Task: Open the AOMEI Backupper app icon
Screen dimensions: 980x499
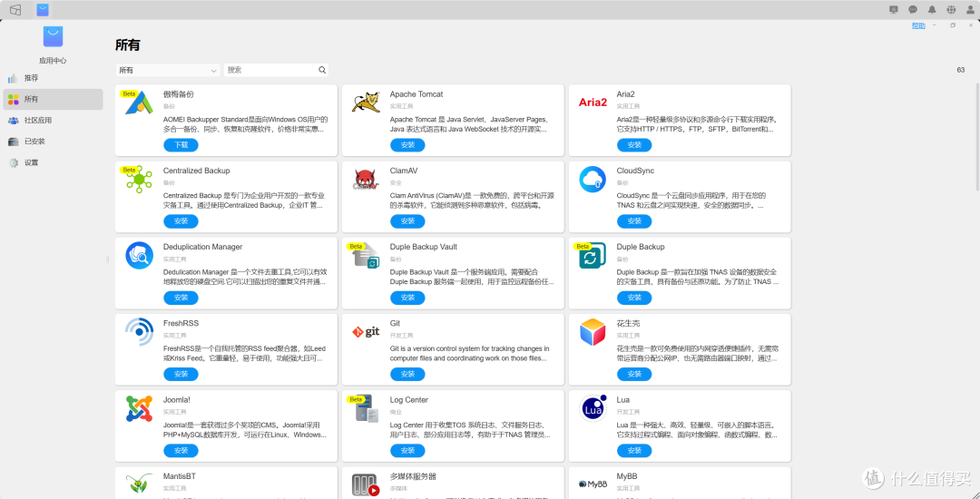Action: click(140, 103)
